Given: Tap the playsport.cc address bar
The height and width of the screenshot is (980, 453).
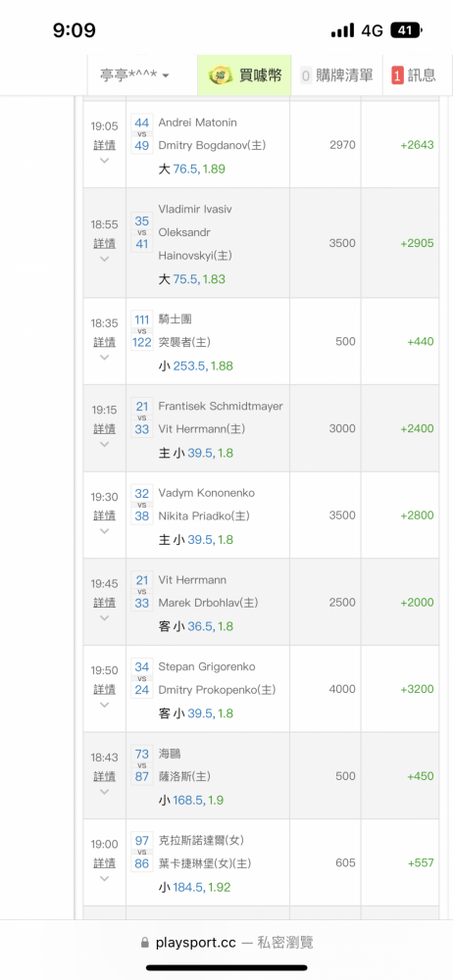Looking at the screenshot, I should (x=226, y=943).
